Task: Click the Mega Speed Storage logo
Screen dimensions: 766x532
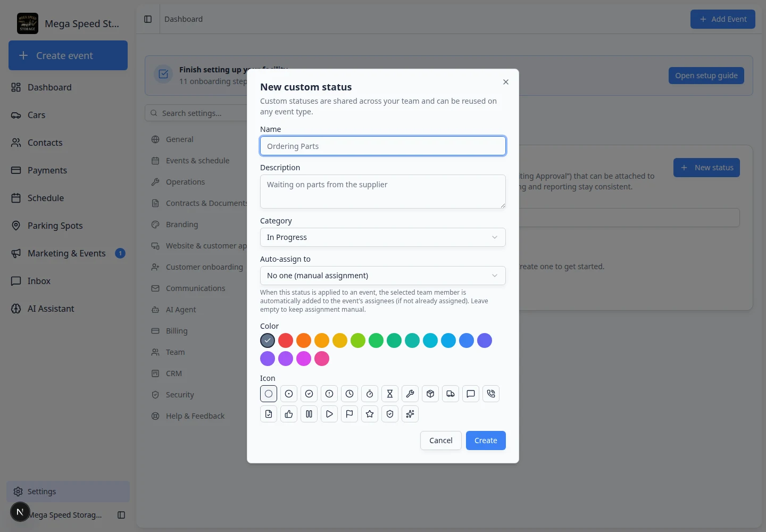Action: [x=28, y=23]
